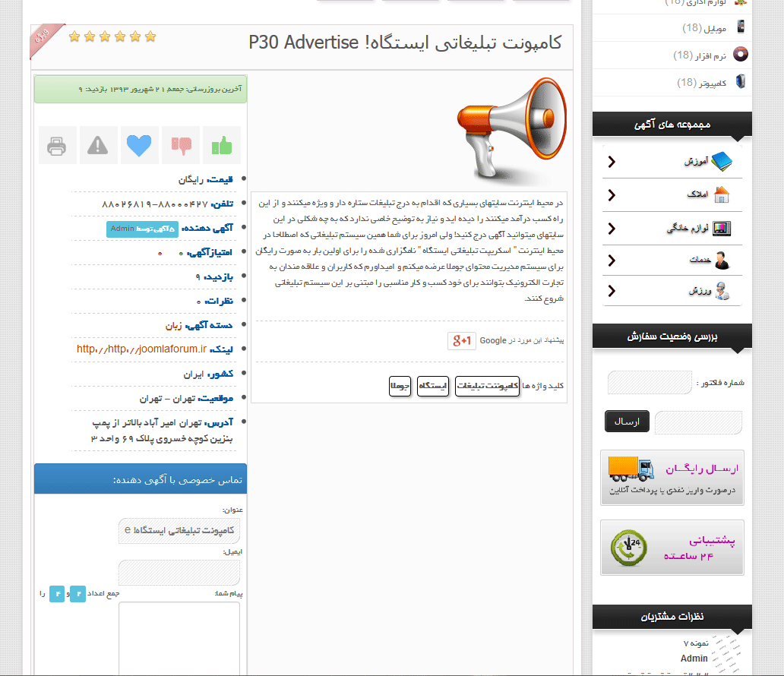Add ad to favorites with blue heart

140,145
